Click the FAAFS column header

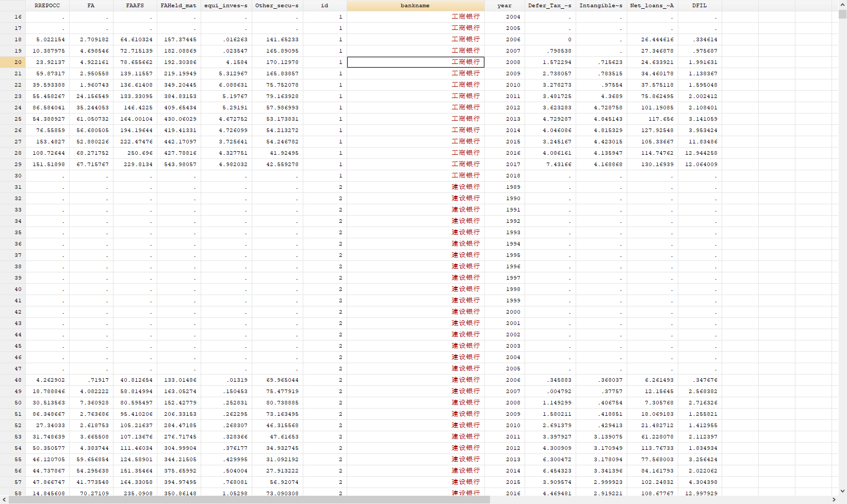(x=135, y=6)
